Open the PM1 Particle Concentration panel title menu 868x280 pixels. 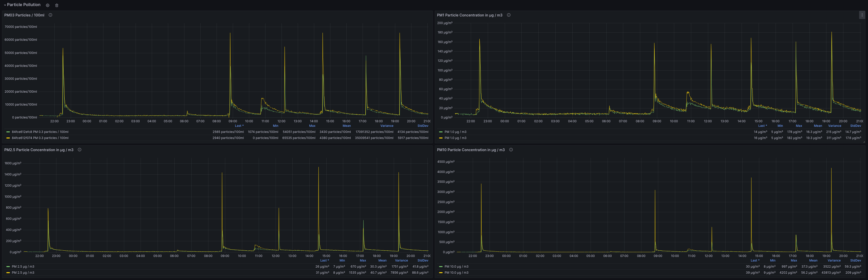[470, 15]
